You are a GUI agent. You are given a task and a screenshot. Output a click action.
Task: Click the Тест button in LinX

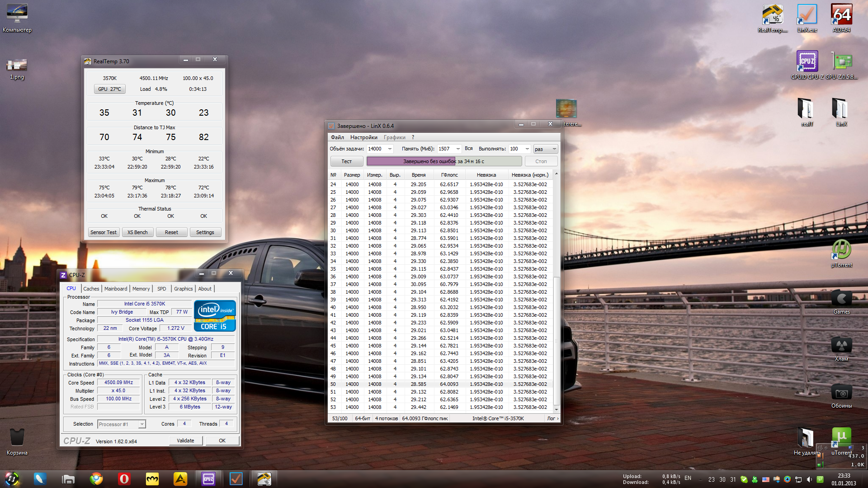[347, 161]
